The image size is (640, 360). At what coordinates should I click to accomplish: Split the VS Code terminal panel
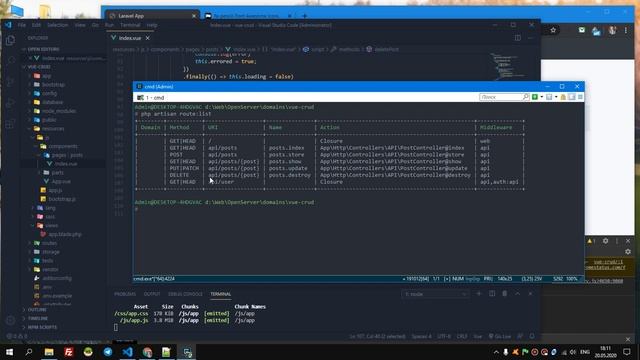tap(492, 293)
